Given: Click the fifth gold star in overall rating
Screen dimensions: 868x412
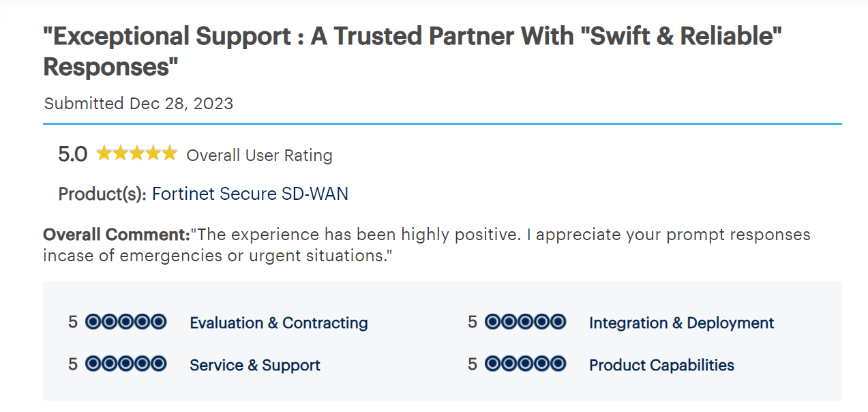Looking at the screenshot, I should (x=169, y=153).
